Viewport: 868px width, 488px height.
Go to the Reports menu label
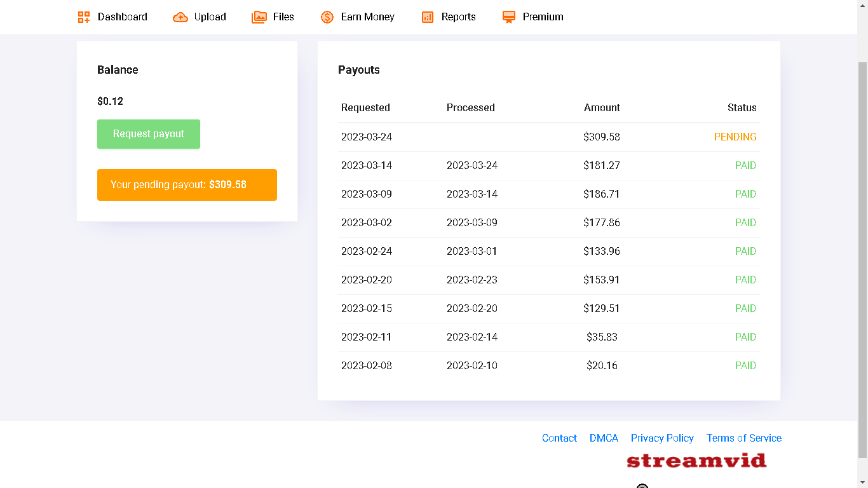pos(458,17)
